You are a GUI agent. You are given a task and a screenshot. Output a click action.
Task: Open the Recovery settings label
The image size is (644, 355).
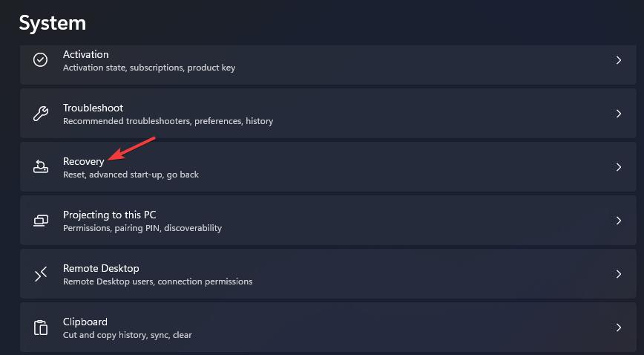(83, 161)
